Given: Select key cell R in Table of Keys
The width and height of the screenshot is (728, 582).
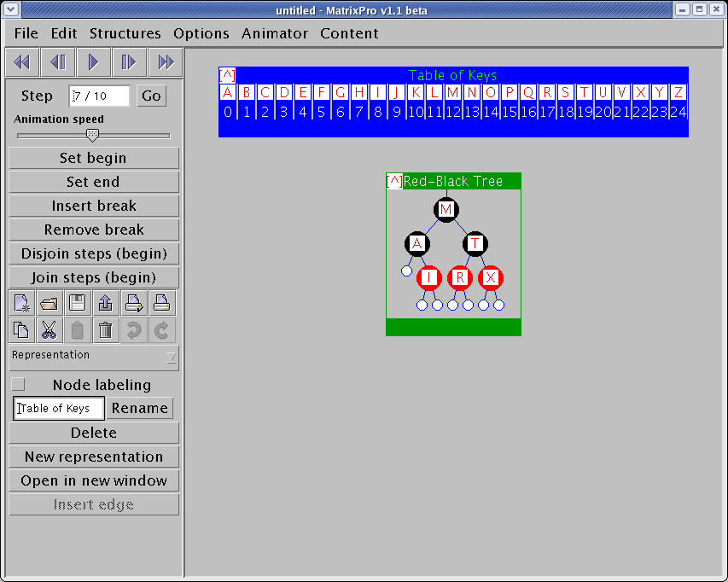Looking at the screenshot, I should click(547, 92).
